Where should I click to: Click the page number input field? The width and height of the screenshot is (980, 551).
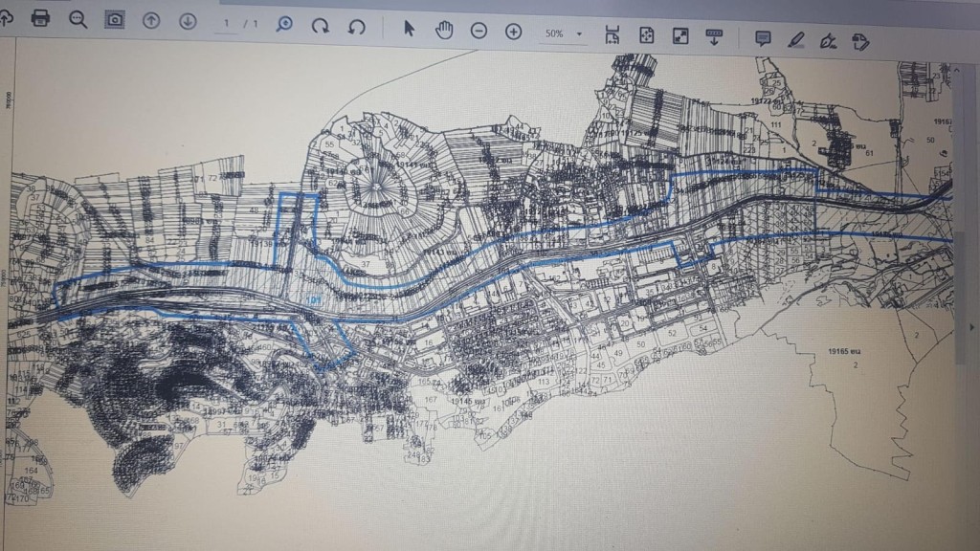[226, 22]
